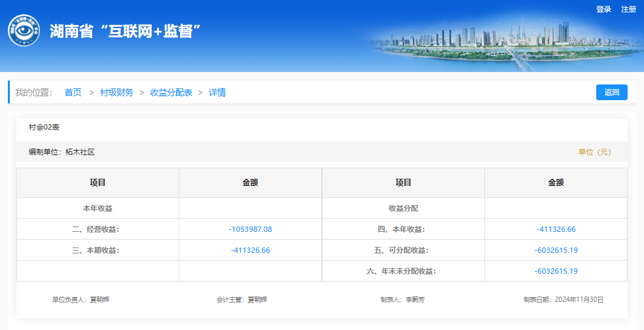Viewport: 644px width, 330px height.
Task: Click the site title 湖南省“互联网+监督”
Action: pos(124,31)
